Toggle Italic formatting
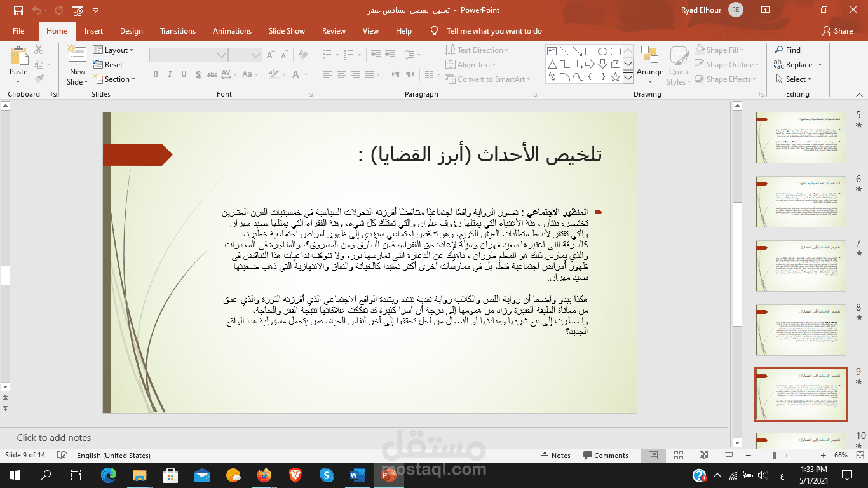Viewport: 868px width, 488px height. coord(170,74)
